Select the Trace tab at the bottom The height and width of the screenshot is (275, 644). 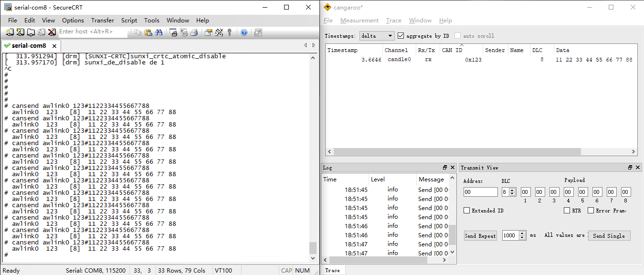[x=333, y=270]
